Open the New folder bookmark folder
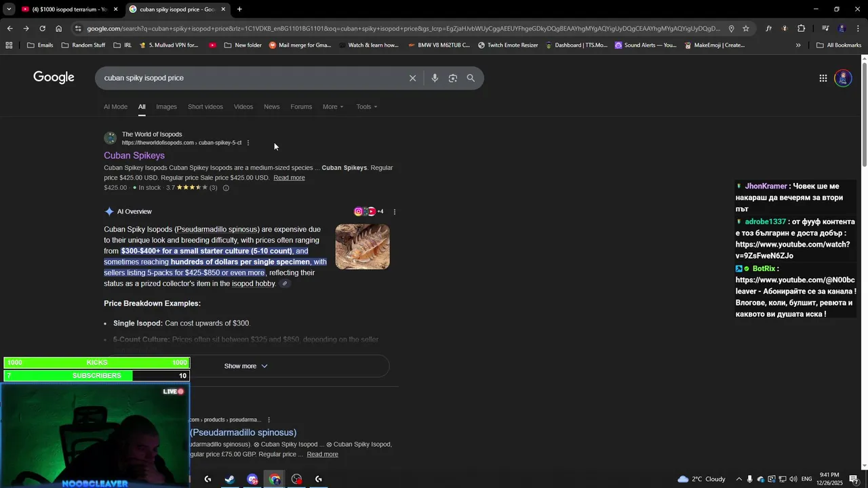868x488 pixels. point(243,45)
